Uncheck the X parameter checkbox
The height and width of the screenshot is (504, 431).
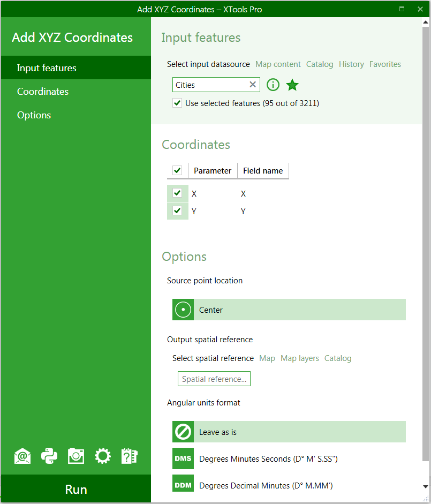[x=177, y=193]
